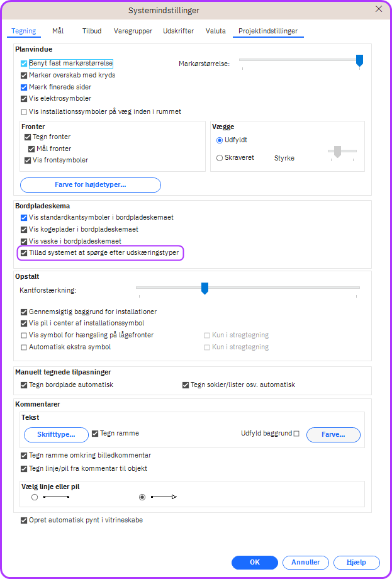Viewport: 392px width, 579px height.
Task: Confirm settings with the OK button
Action: tap(255, 563)
